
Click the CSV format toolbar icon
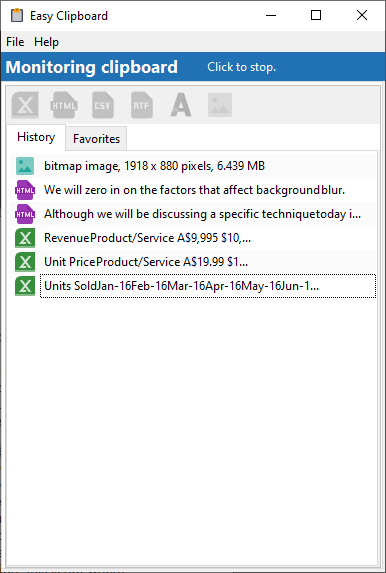coord(103,105)
